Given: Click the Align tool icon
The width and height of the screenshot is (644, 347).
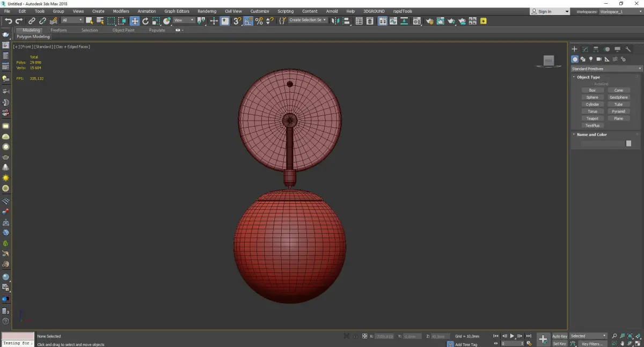Looking at the screenshot, I should pos(347,21).
